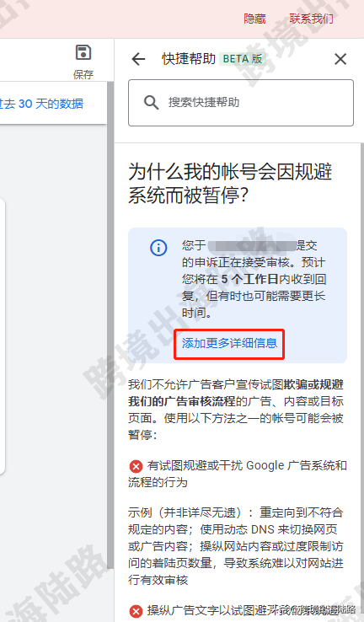This screenshot has width=364, height=622.
Task: Click the floppy disk save icon
Action: [83, 52]
